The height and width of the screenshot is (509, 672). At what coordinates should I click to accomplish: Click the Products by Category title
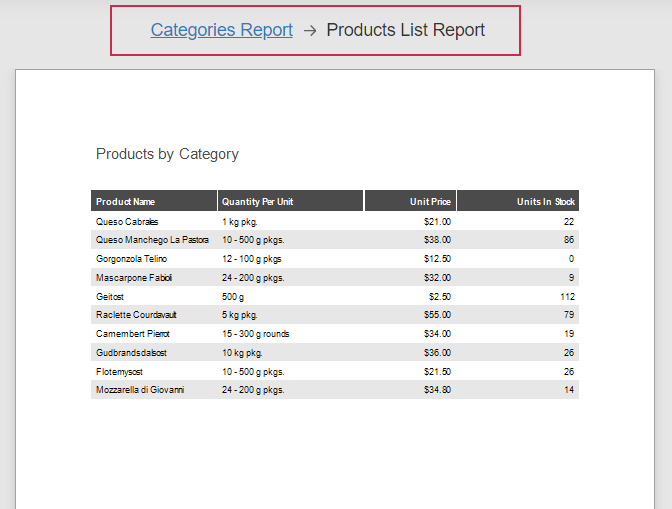pyautogui.click(x=167, y=154)
